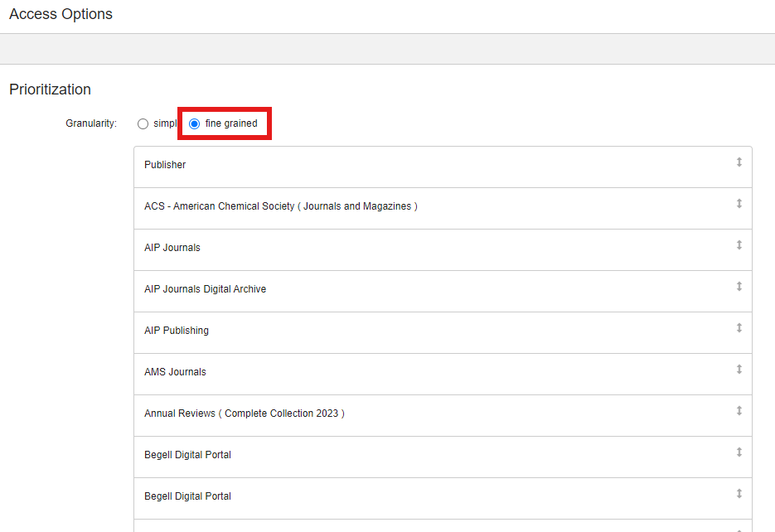
Task: Select AIP Journals Digital Archive entry
Action: tap(443, 292)
